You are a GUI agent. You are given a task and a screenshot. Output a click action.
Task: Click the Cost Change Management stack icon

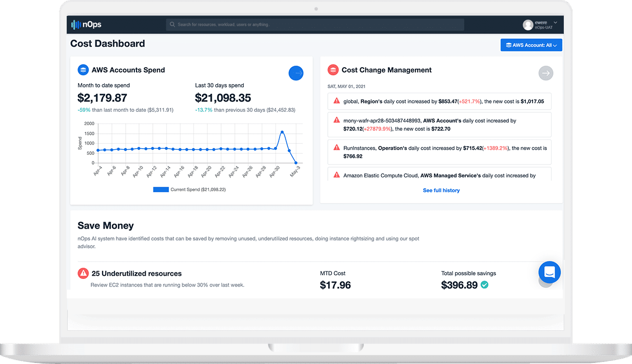click(333, 70)
